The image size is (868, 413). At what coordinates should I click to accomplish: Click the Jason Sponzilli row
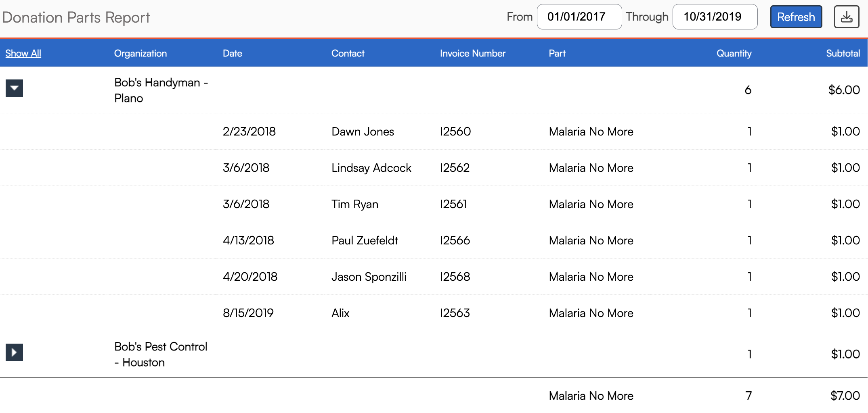click(x=369, y=277)
